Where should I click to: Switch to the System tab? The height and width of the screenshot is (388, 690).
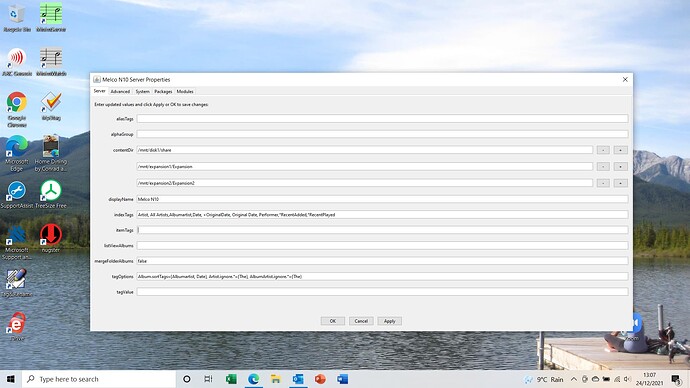(142, 92)
